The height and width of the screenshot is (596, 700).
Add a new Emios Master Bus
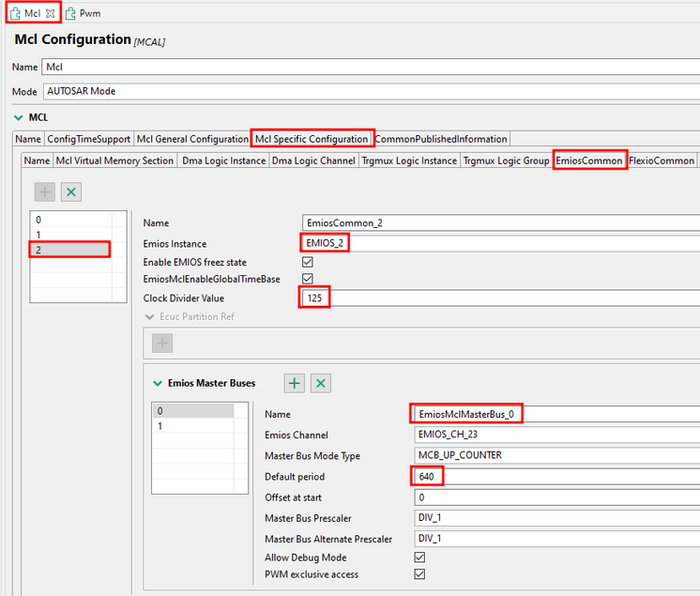pos(295,384)
